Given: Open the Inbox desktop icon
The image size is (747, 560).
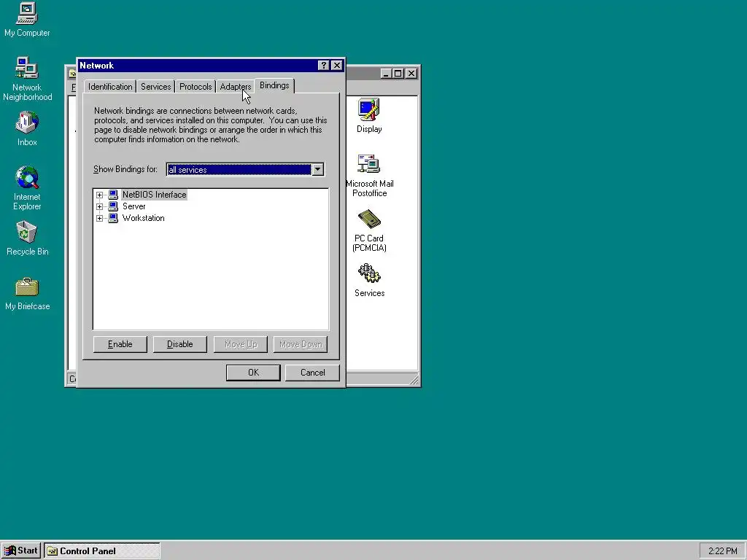Looking at the screenshot, I should click(x=27, y=128).
